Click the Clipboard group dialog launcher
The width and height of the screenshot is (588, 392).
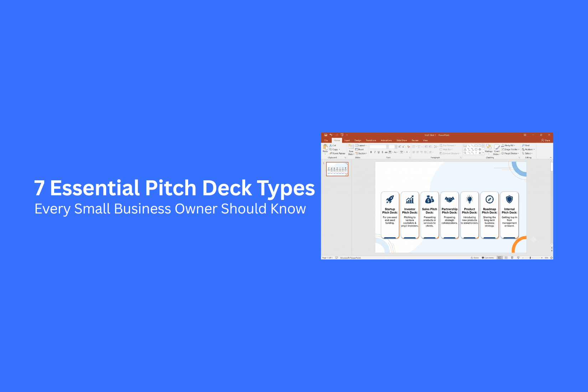345,158
